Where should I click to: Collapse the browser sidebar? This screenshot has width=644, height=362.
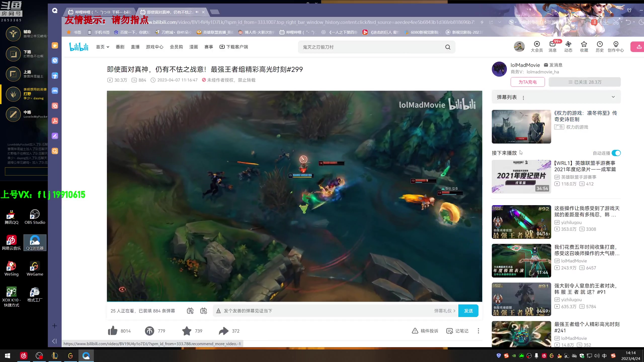[x=54, y=341]
